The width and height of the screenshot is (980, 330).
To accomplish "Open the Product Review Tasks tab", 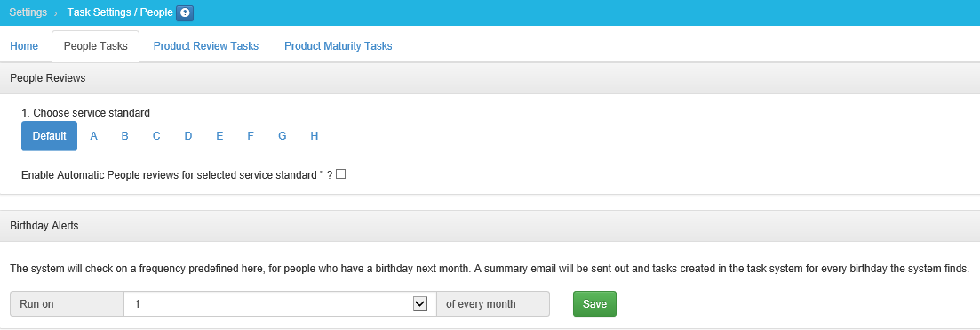I will click(x=206, y=46).
